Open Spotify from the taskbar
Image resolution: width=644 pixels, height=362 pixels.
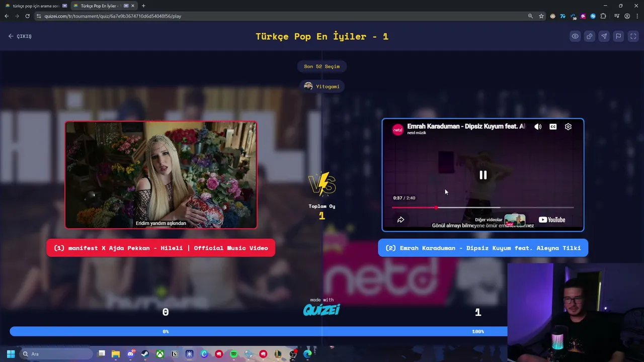pyautogui.click(x=234, y=354)
